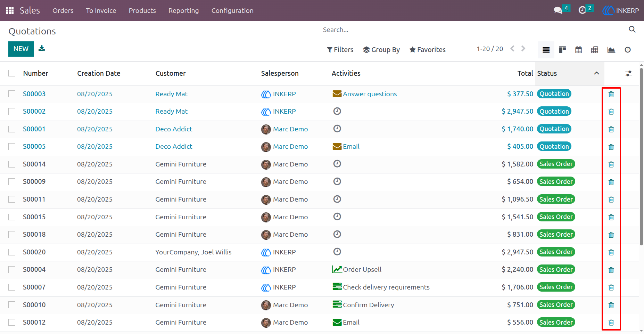Viewport: 644px width, 334px height.
Task: Check the box for quotation S00003
Action: pyautogui.click(x=12, y=94)
